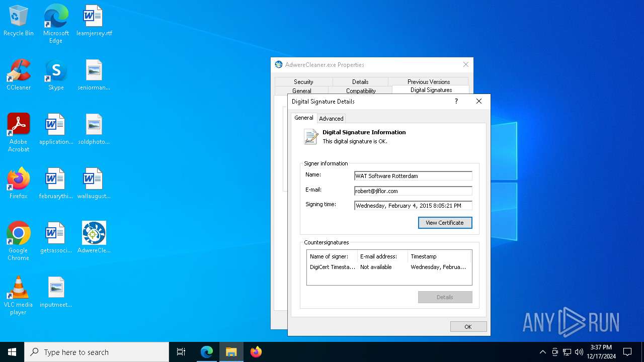Switch to the Advanced tab
The height and width of the screenshot is (362, 644).
[x=331, y=119]
